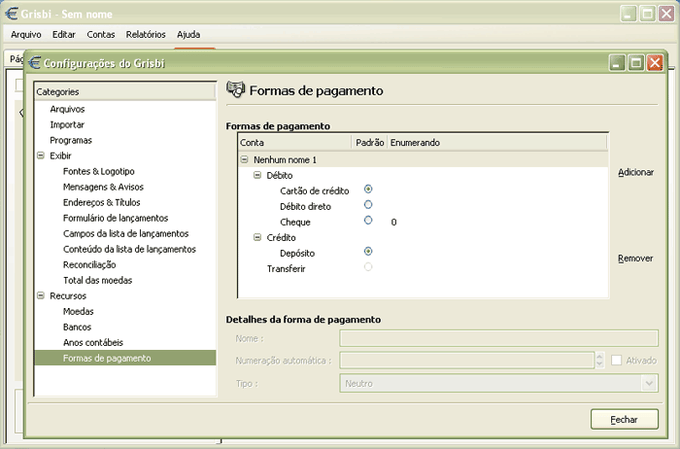
Task: Click the Numeração automática spinner arrows
Action: pos(600,360)
